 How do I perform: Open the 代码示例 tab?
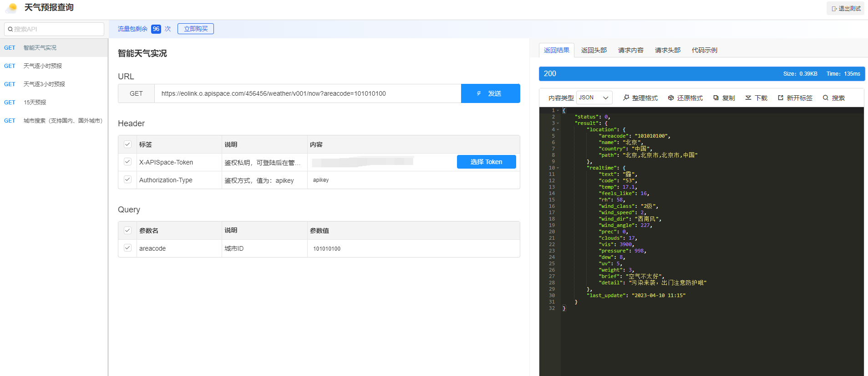tap(705, 50)
